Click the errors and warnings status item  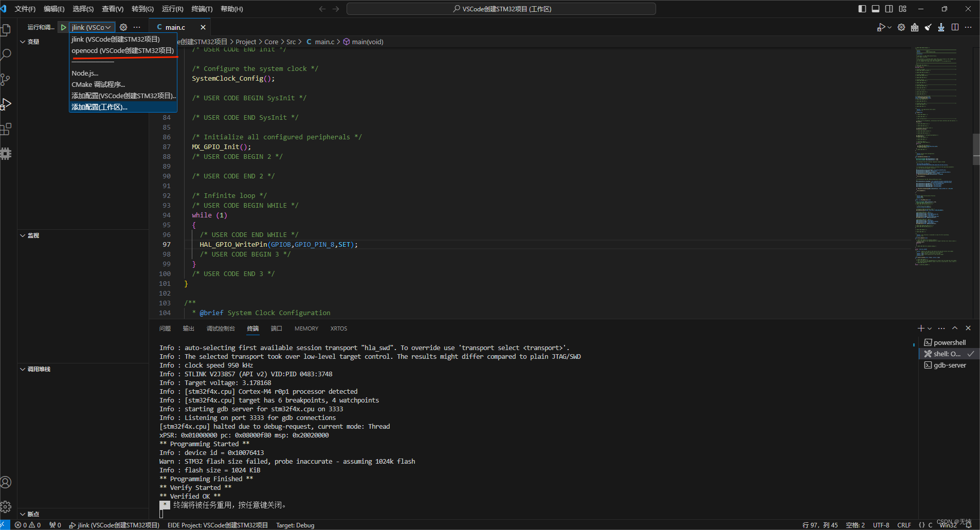(x=28, y=525)
